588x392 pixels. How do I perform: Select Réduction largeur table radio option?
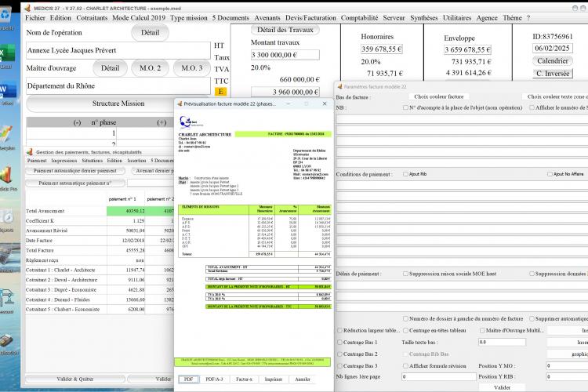(x=339, y=331)
